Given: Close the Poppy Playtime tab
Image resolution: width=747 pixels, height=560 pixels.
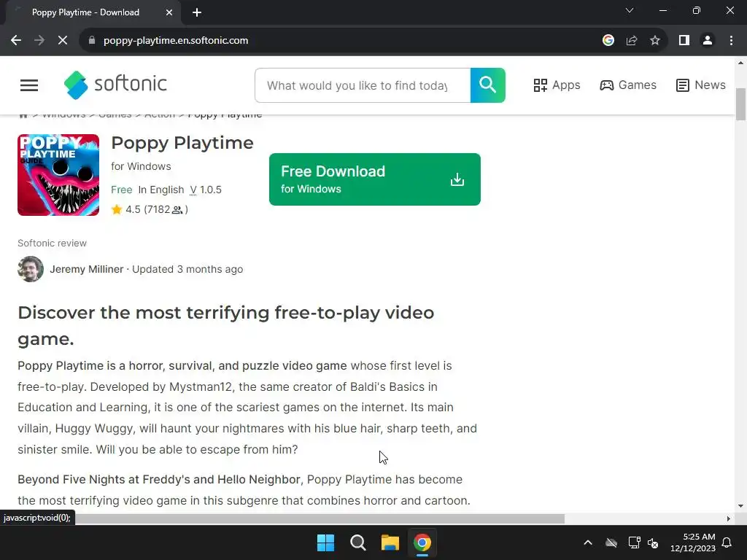Looking at the screenshot, I should (169, 12).
